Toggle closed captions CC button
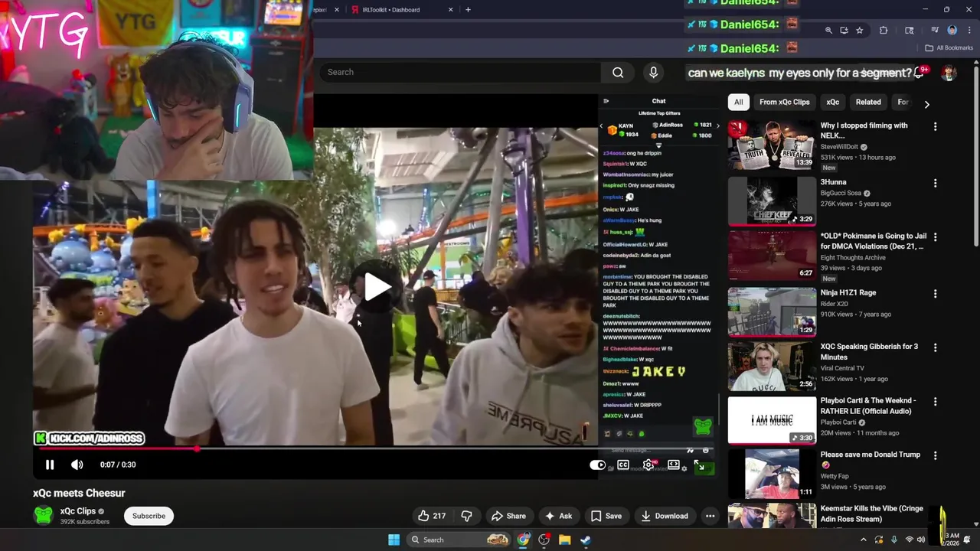This screenshot has width=980, height=551. tap(623, 465)
